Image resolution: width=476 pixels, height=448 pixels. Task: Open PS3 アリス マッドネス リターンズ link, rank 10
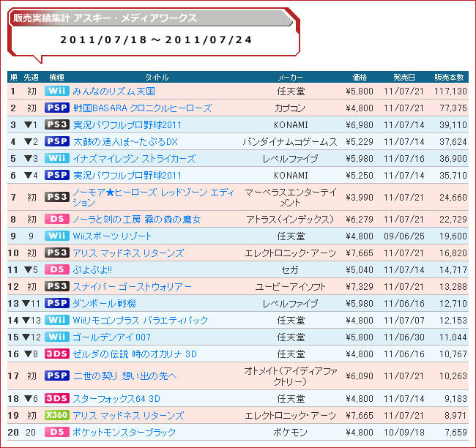(128, 253)
